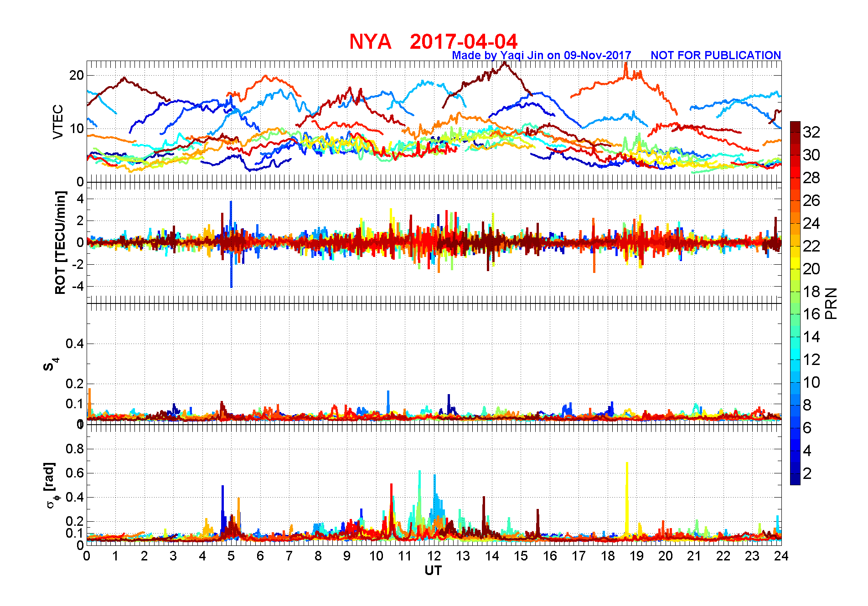The width and height of the screenshot is (868, 606).
Task: Select hour 15 on the UT axis
Action: tap(521, 556)
